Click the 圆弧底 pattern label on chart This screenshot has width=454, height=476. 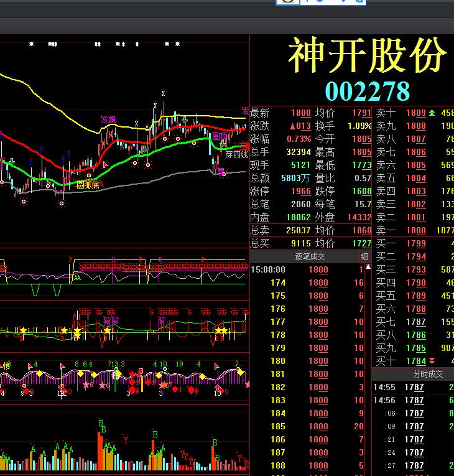(88, 185)
